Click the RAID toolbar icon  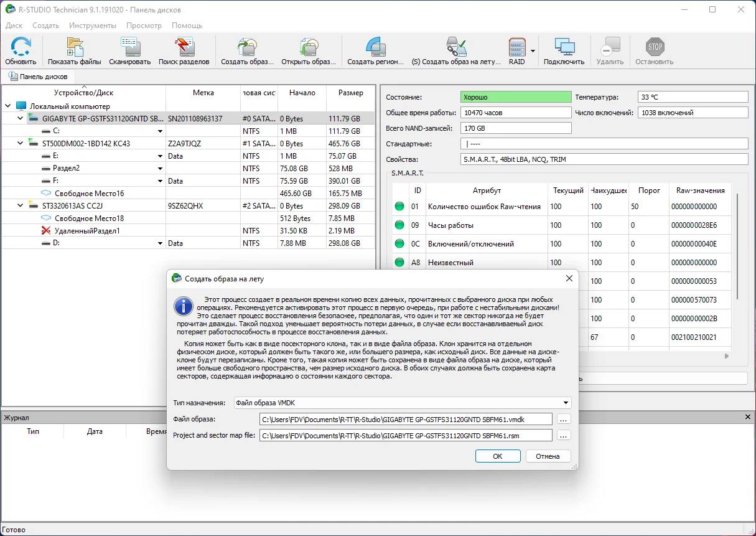pos(517,51)
